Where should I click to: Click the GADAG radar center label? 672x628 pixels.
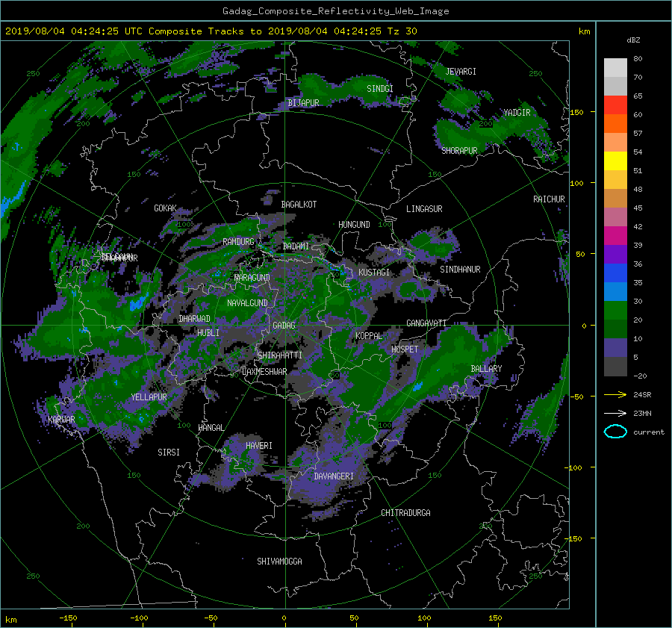click(284, 326)
